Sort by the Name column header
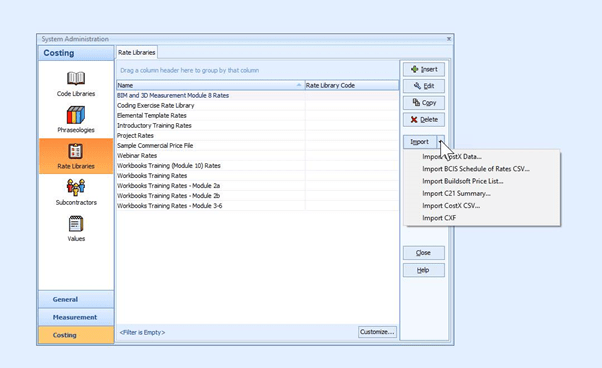Viewport: 602px width, 368px height. click(x=210, y=85)
